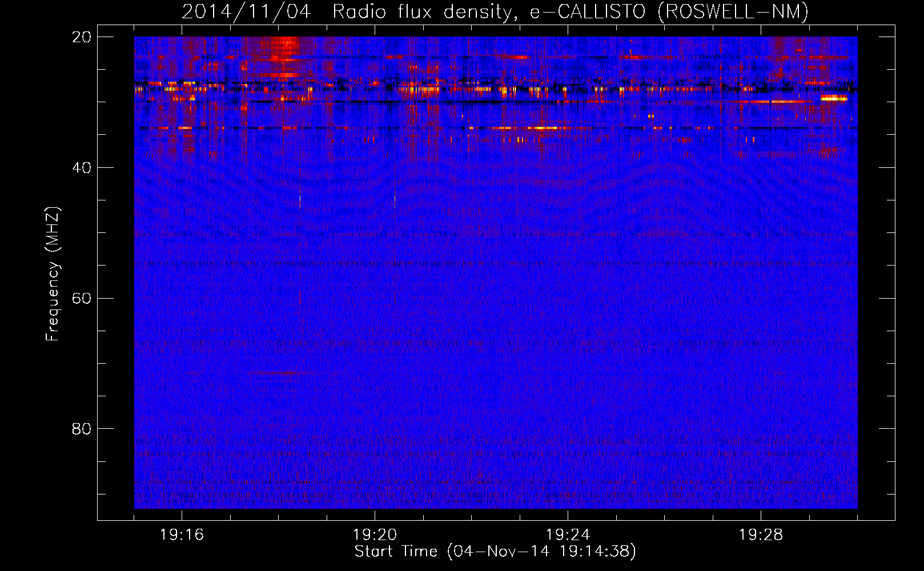Click the frequency tick label '80'
This screenshot has height=571, width=924.
[x=82, y=429]
